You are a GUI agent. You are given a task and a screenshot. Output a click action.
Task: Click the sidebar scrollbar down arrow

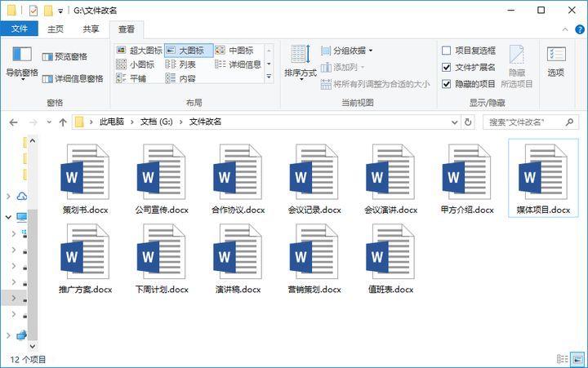pos(33,346)
